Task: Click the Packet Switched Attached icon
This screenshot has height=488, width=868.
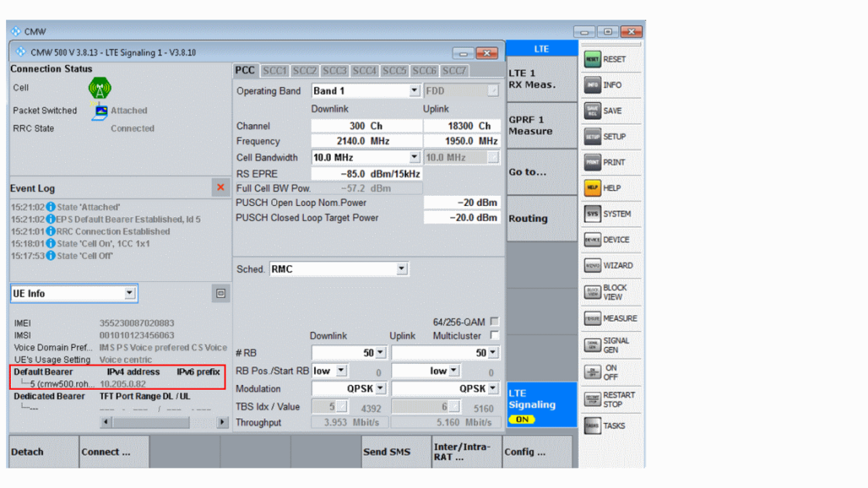Action: [100, 112]
